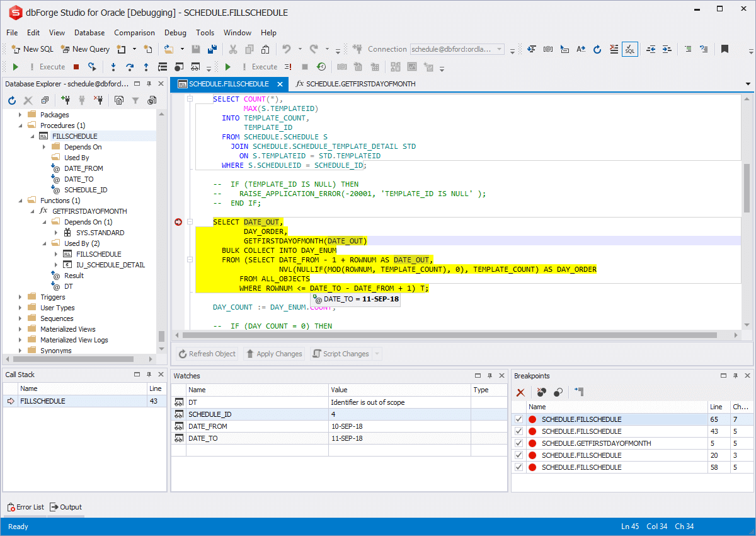Open the Debug menu

175,33
